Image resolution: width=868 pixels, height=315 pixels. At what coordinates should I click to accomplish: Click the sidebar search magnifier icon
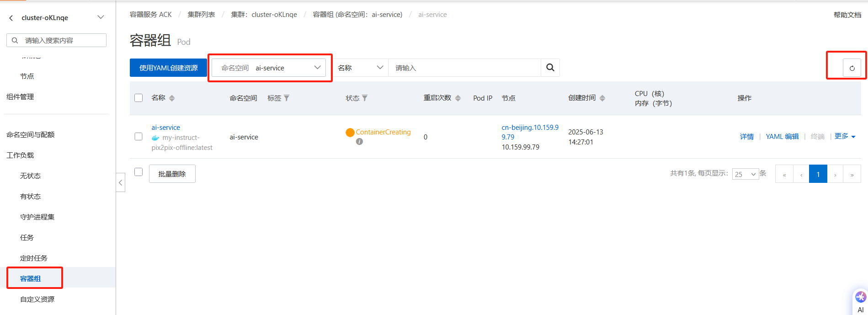[x=15, y=40]
